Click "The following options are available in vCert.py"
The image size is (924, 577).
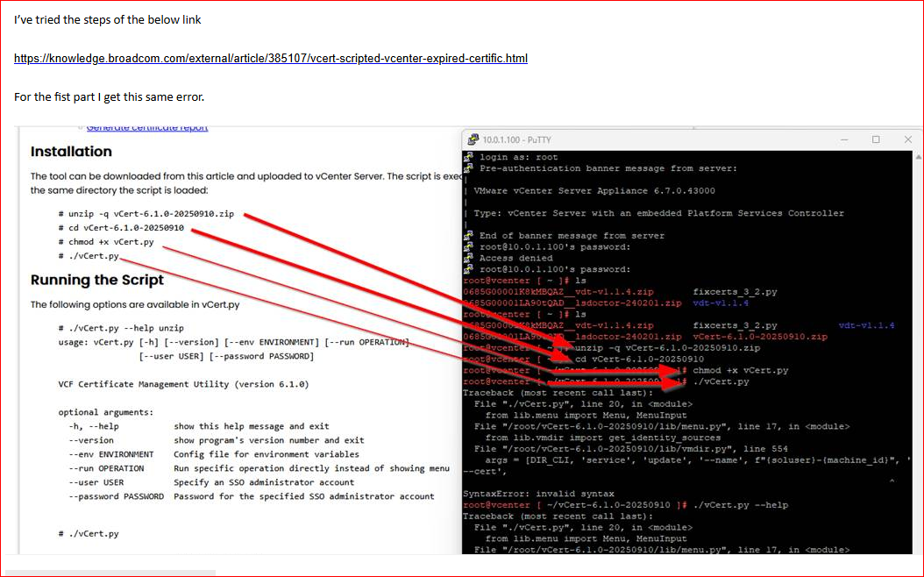tap(135, 304)
